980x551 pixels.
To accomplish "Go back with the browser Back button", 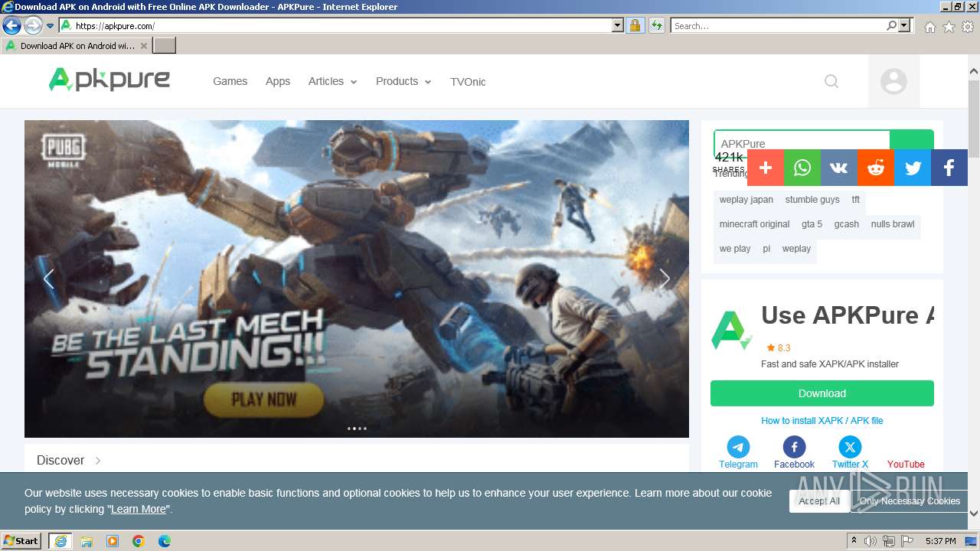I will (x=11, y=26).
